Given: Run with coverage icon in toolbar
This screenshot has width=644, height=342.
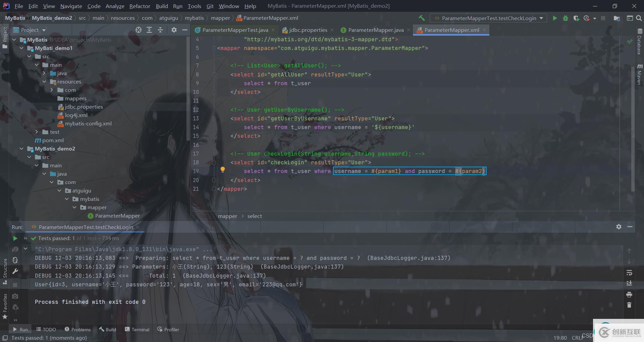Looking at the screenshot, I should click(576, 18).
